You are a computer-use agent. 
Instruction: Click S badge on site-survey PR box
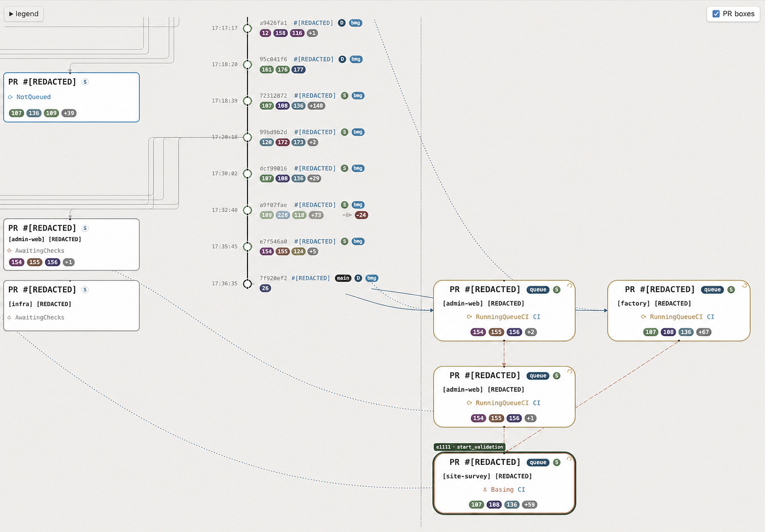556,463
